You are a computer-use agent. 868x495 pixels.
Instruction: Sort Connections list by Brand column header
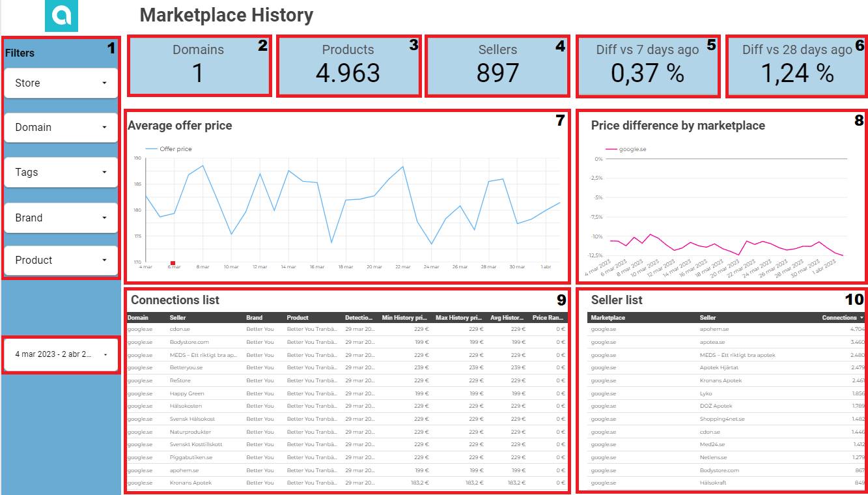pos(255,318)
